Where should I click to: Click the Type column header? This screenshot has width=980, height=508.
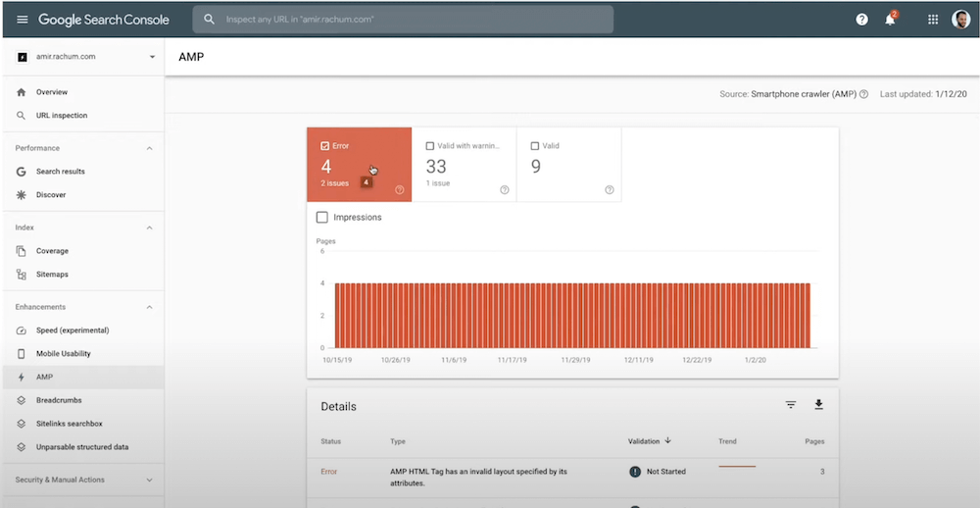tap(398, 441)
